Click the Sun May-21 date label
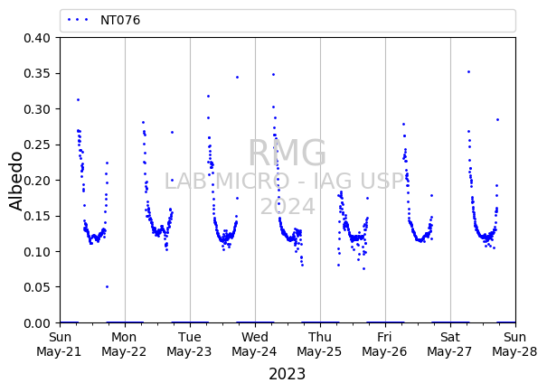This screenshot has width=547, height=392. point(59,344)
